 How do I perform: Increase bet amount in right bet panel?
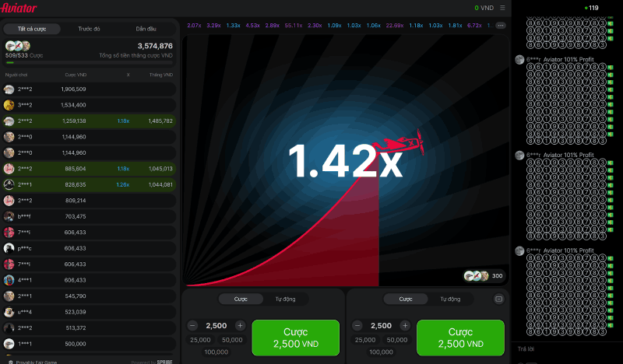[x=405, y=325]
